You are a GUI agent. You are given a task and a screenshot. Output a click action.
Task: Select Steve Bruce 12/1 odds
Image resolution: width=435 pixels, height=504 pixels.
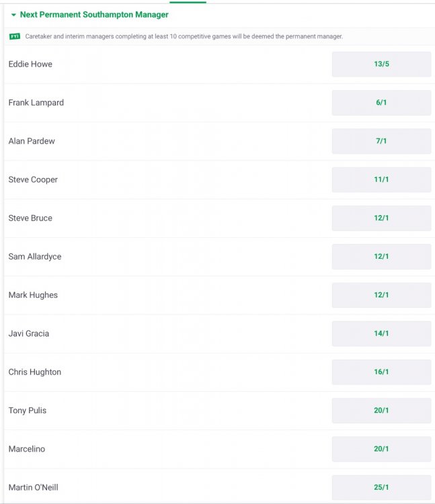coord(381,218)
